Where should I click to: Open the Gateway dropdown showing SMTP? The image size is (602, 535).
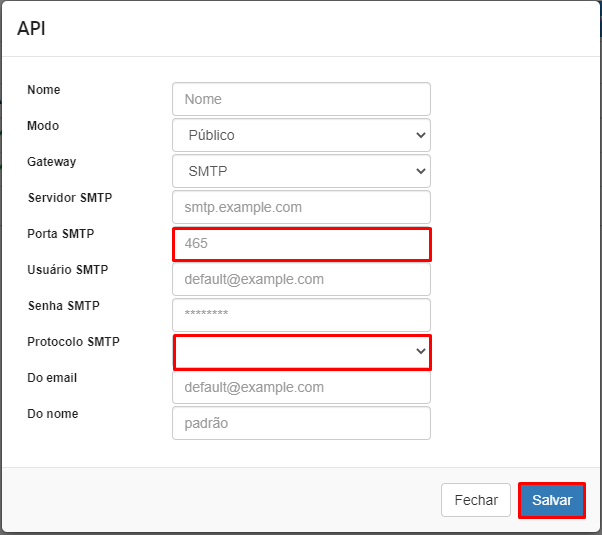(301, 171)
